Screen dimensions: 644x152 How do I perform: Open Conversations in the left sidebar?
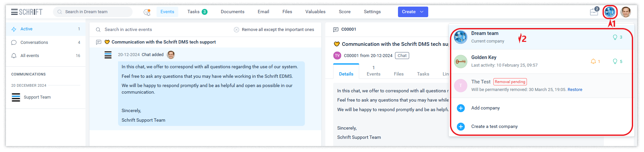(34, 43)
